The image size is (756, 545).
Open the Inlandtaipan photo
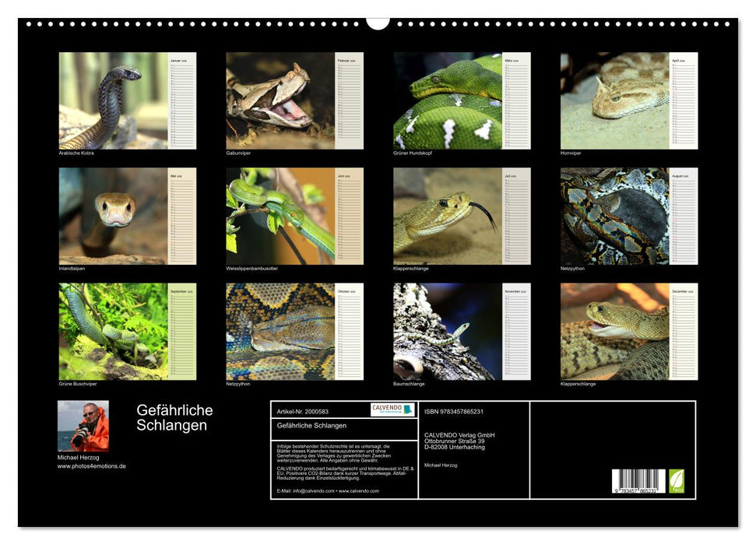pyautogui.click(x=113, y=216)
